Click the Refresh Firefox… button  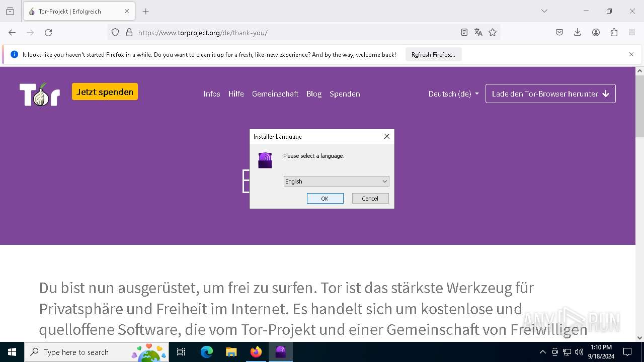tap(433, 55)
